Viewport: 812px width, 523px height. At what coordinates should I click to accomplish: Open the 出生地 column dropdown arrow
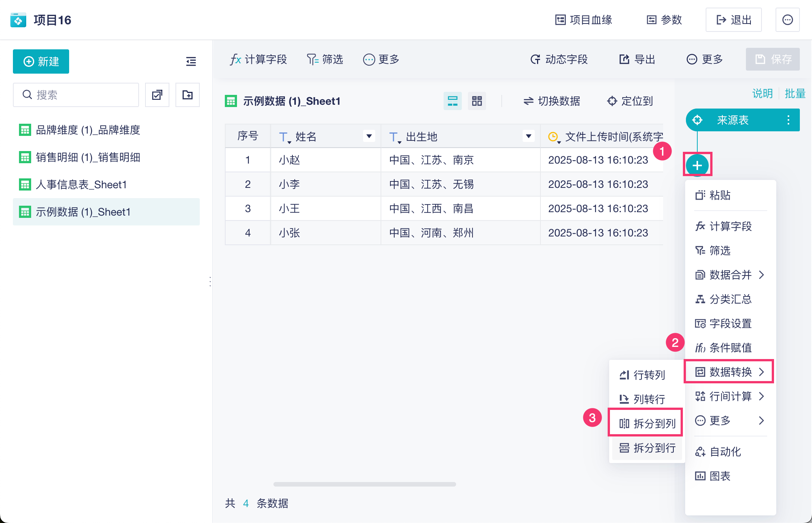pyautogui.click(x=528, y=136)
